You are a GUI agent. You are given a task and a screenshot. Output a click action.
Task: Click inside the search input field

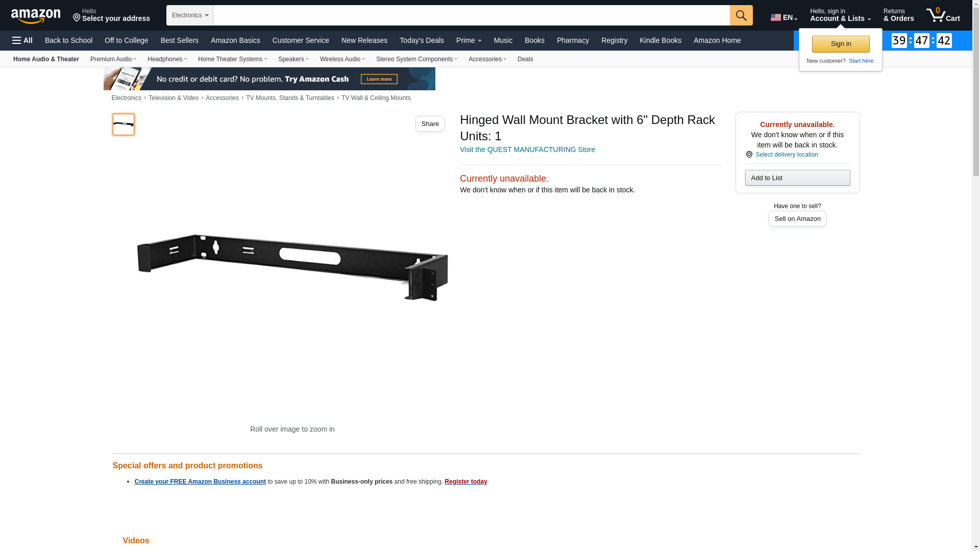[471, 15]
